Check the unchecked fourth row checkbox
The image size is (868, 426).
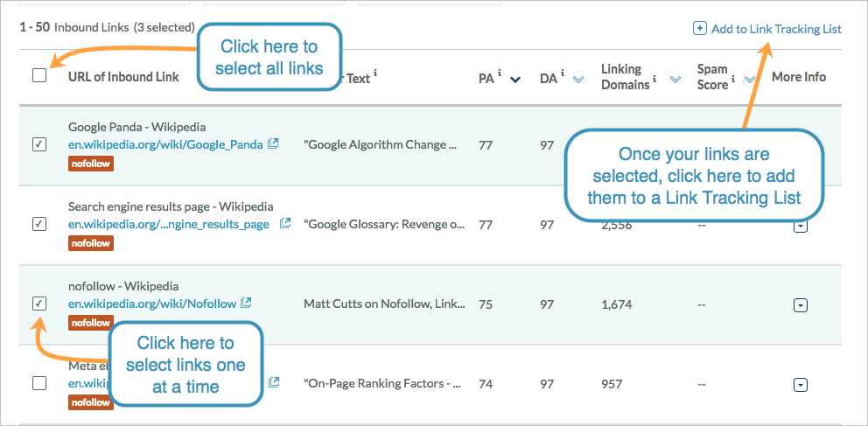pos(39,383)
